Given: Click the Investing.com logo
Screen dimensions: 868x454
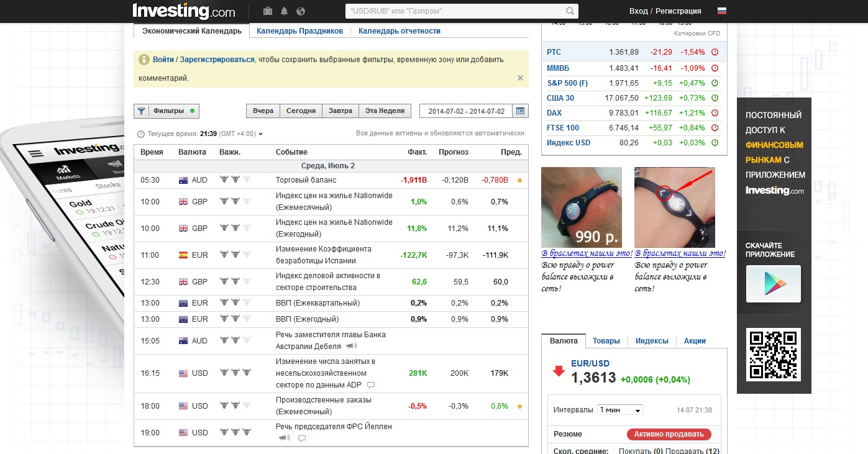Looking at the screenshot, I should (184, 11).
